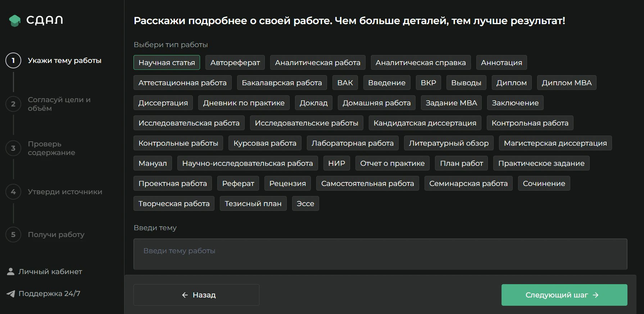Choose Бакалаврская работа chip

click(x=282, y=83)
